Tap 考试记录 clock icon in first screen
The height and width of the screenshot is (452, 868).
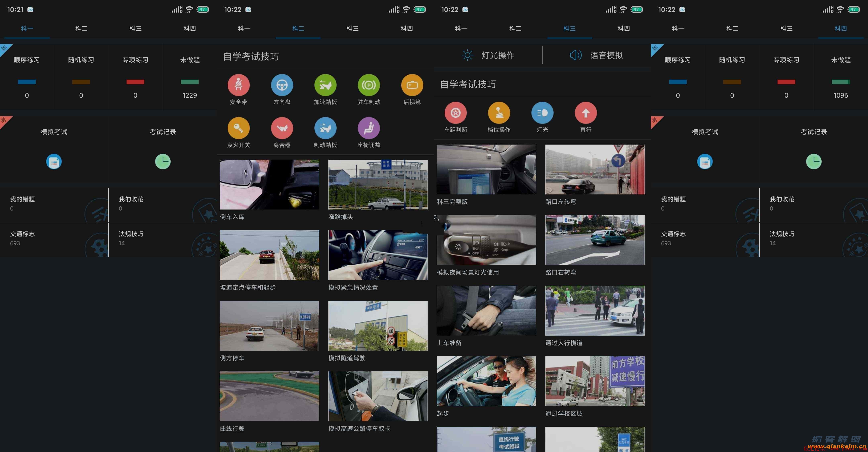click(163, 162)
